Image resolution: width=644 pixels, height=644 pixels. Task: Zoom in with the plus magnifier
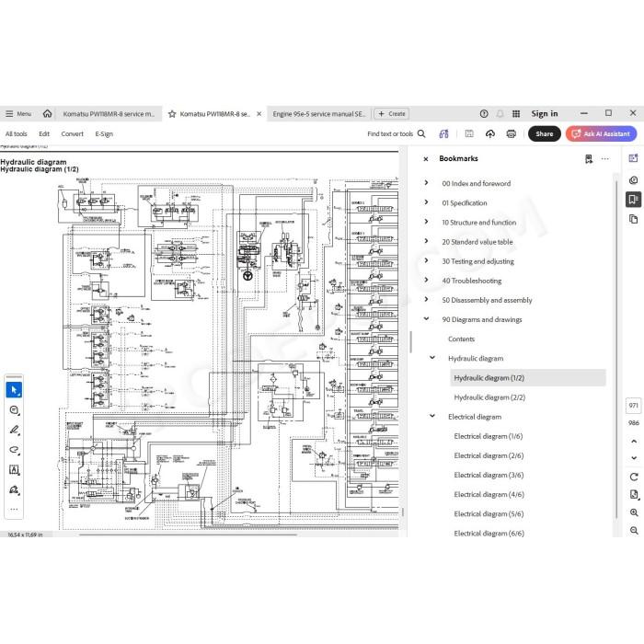[x=634, y=512]
